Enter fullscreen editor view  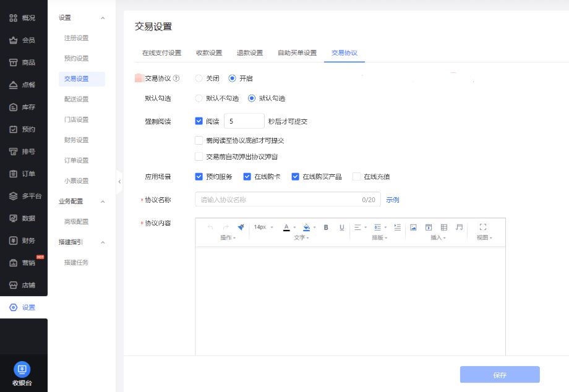(x=483, y=228)
